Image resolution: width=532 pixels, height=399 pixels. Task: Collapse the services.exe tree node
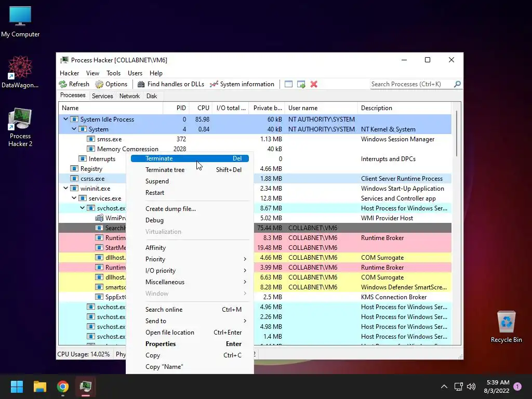(74, 198)
